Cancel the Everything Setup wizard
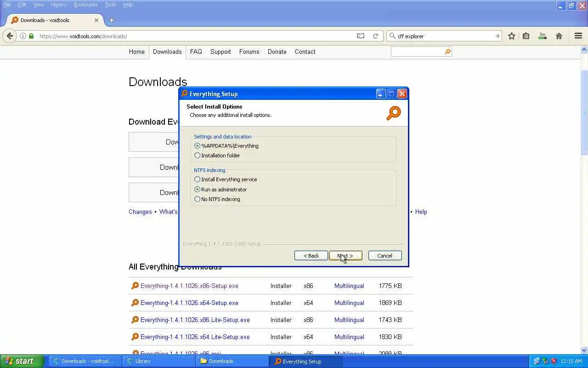The width and height of the screenshot is (588, 368). (x=385, y=256)
